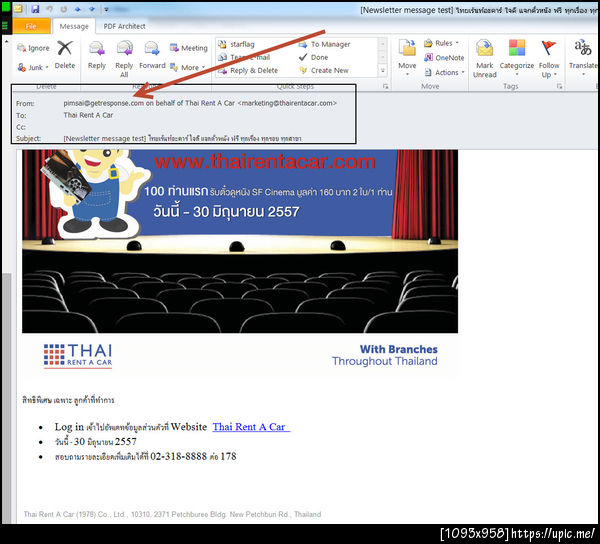Click Create New quick step
The height and width of the screenshot is (544, 600).
coord(324,70)
